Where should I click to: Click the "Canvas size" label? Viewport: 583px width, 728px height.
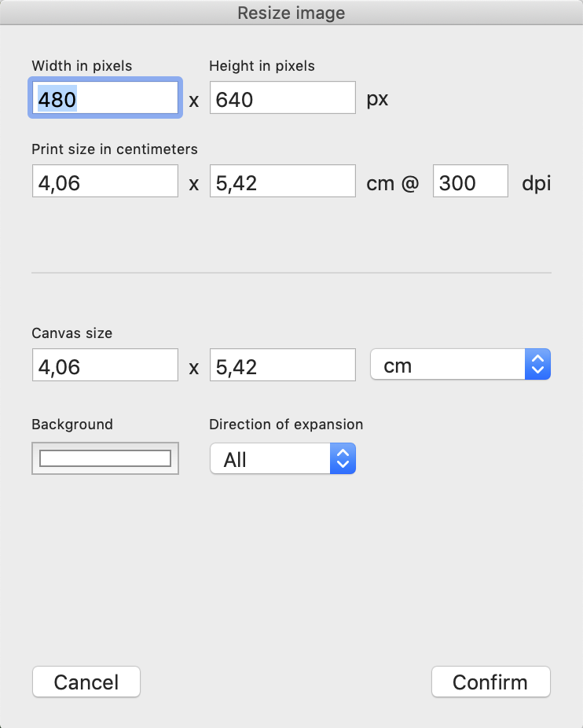(x=71, y=333)
